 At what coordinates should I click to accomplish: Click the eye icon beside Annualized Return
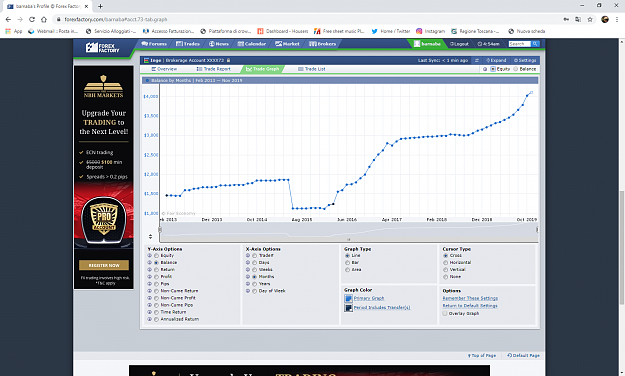(149, 319)
